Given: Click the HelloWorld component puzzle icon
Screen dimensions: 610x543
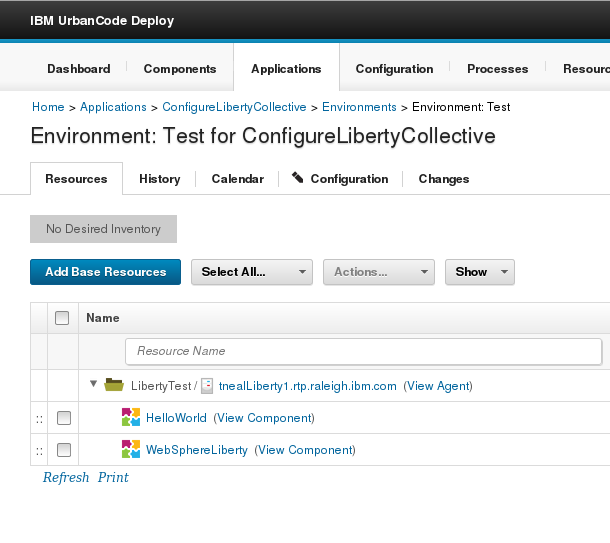Looking at the screenshot, I should click(x=131, y=417).
